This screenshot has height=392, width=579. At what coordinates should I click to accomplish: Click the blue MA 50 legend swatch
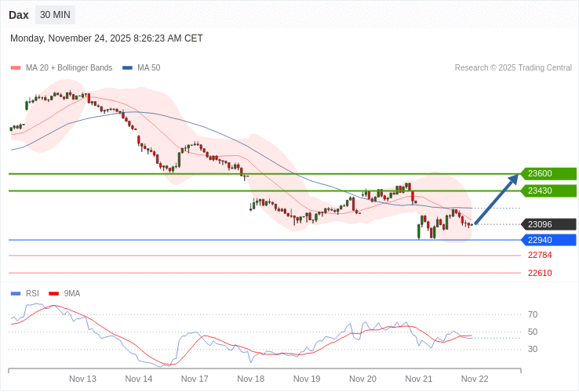[127, 68]
